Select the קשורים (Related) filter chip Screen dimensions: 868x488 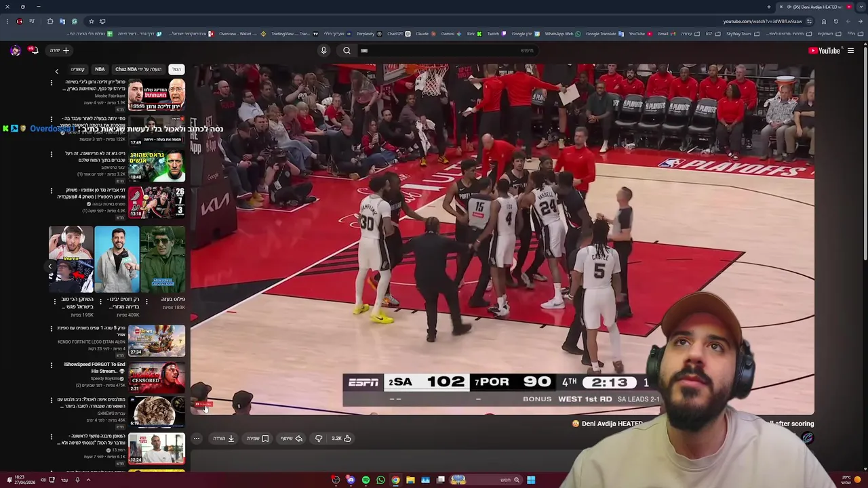point(78,69)
